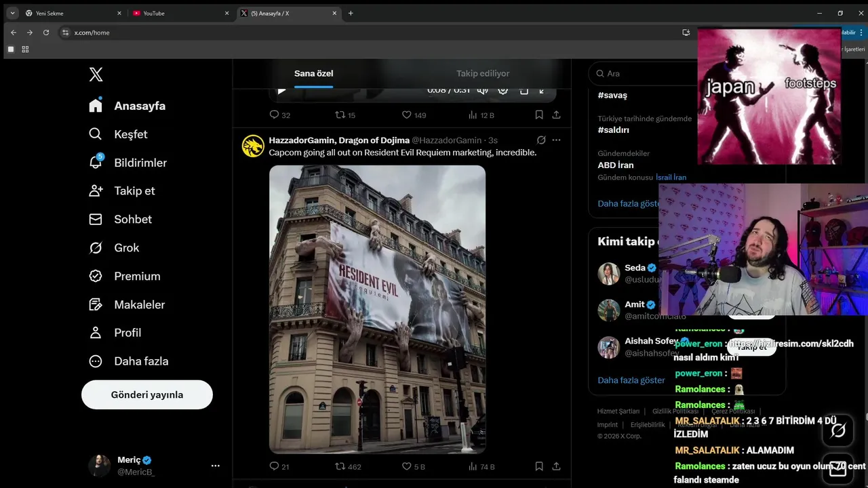Open Hizmet Şartları footer link
Image resolution: width=868 pixels, height=488 pixels.
pyautogui.click(x=618, y=411)
